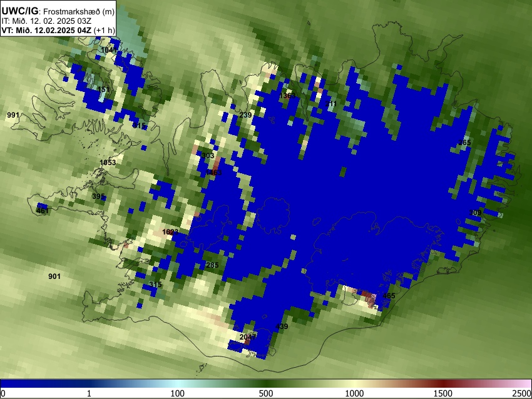
Task: Click the legend tick label 1000
Action: 354,393
